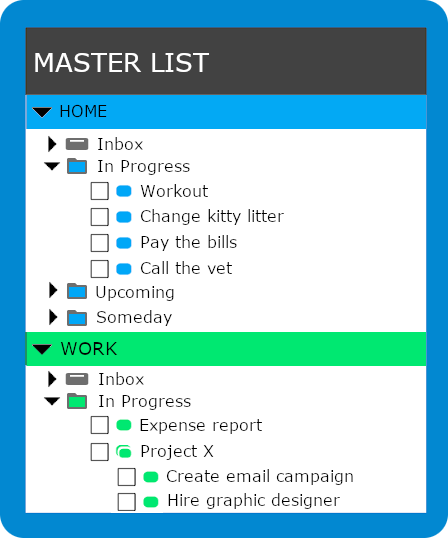Click the blue In Progress folder icon
Image resolution: width=448 pixels, height=539 pixels.
77,166
